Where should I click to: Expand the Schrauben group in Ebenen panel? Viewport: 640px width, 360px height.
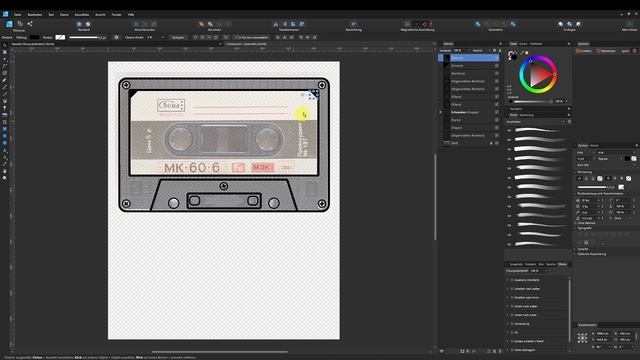(440, 112)
